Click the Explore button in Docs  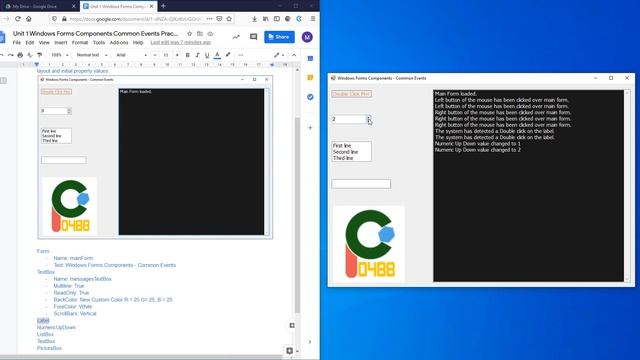(x=289, y=351)
